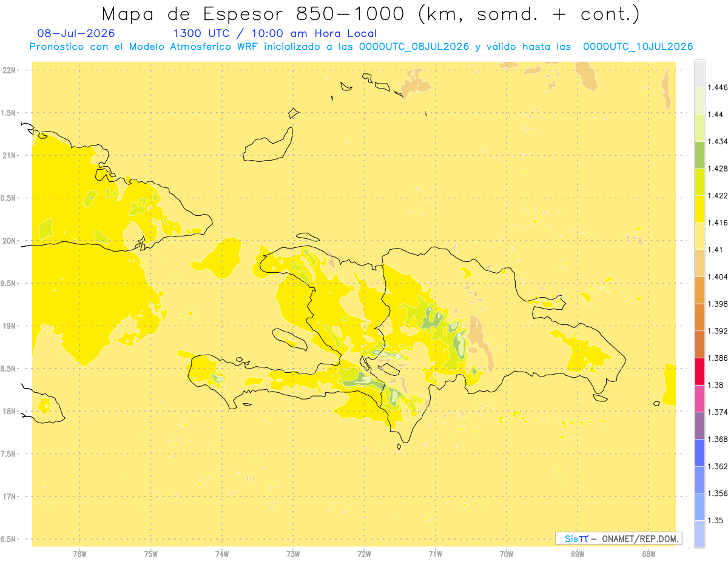Click the '72W' longitude label

364,554
